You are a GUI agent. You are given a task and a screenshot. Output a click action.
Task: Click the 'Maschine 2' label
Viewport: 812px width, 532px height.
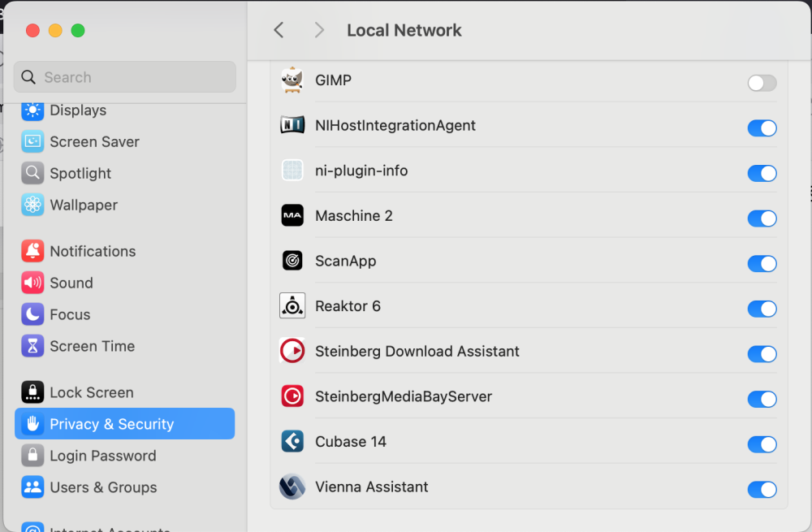click(x=354, y=215)
